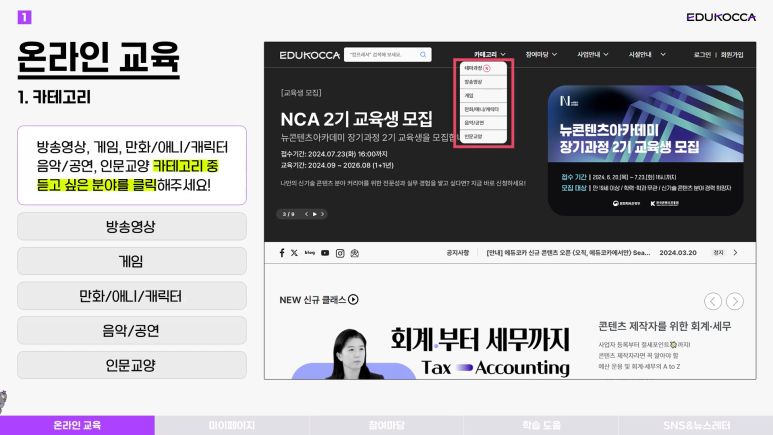Open the X (Twitter) social icon
The width and height of the screenshot is (773, 435).
[294, 253]
